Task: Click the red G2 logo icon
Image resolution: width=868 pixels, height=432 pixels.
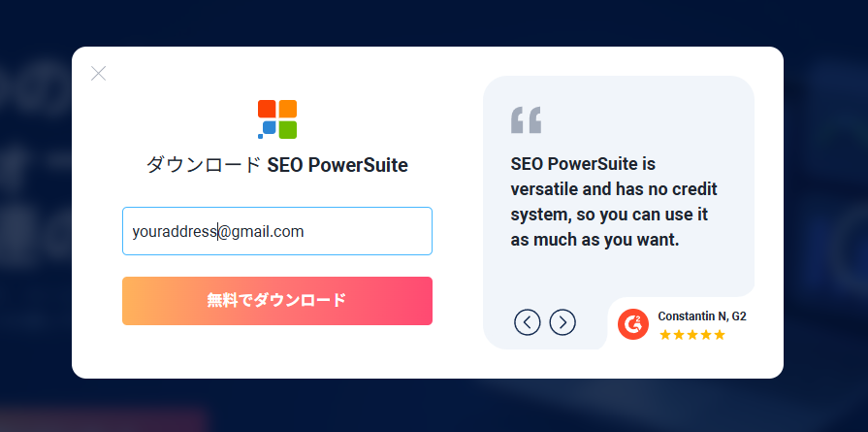Action: [x=633, y=324]
